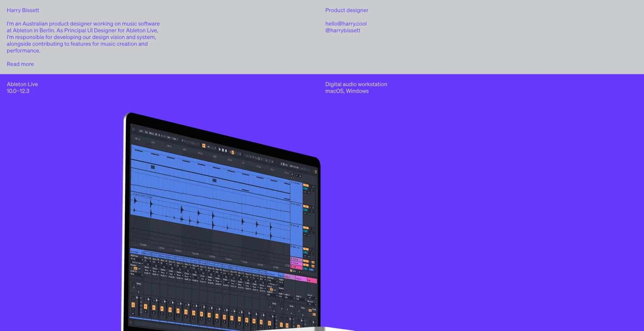The image size is (644, 331).
Task: Click the small icon in laptop screen's top-left corner
Action: [133, 129]
